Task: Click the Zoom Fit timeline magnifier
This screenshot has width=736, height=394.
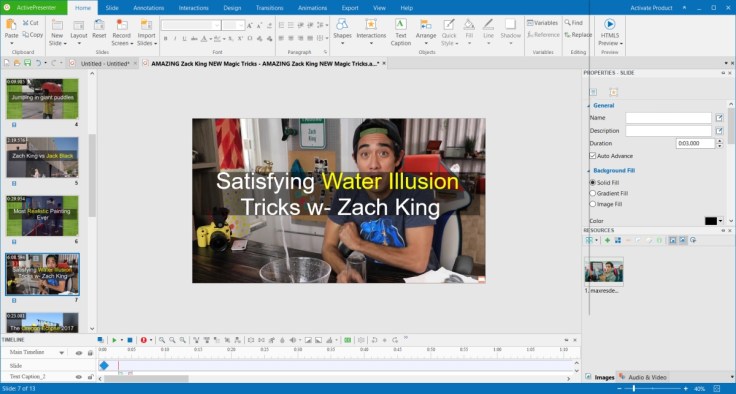Action: (183, 340)
